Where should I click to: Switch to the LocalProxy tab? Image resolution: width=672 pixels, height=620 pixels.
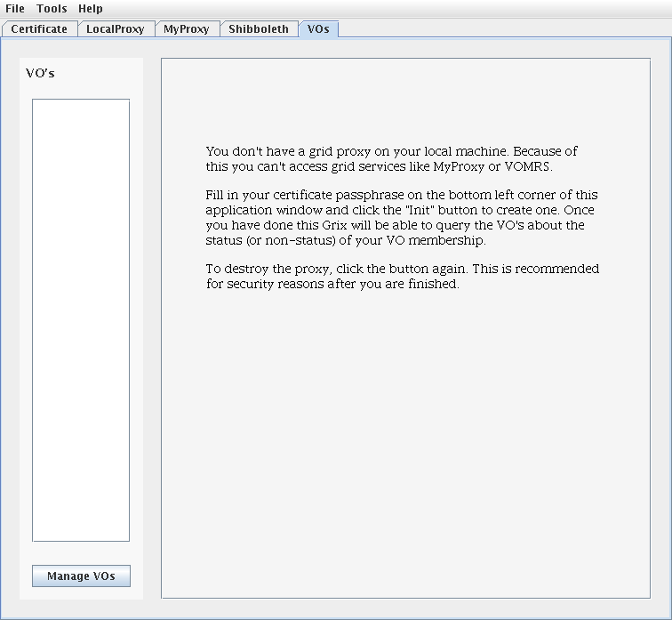click(x=115, y=29)
